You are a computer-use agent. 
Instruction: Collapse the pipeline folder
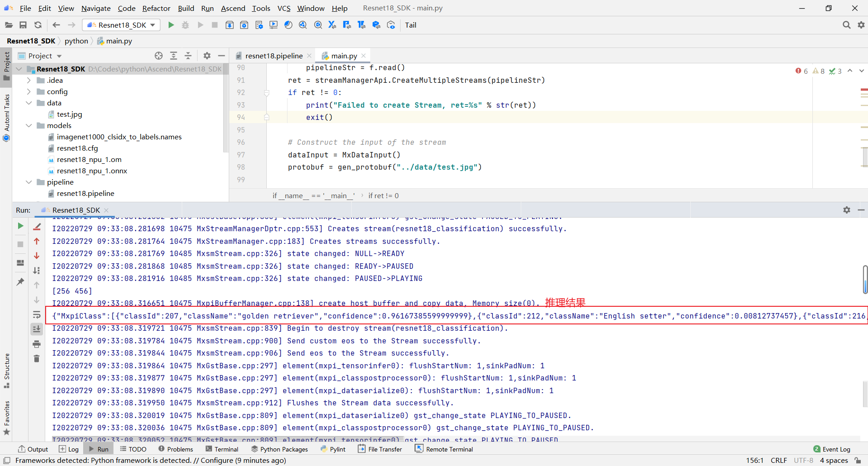[x=29, y=182]
